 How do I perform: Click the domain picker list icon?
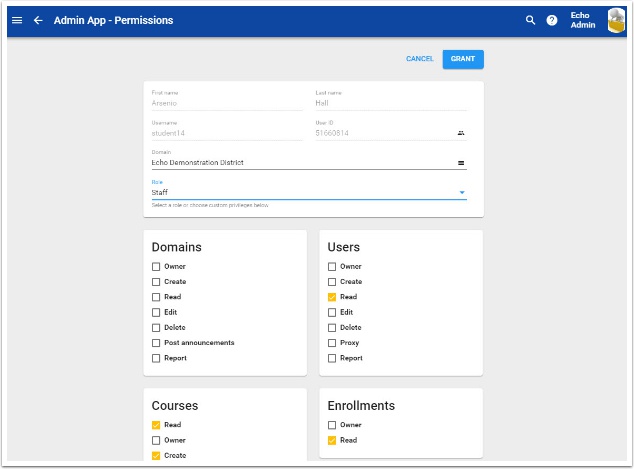(x=461, y=162)
